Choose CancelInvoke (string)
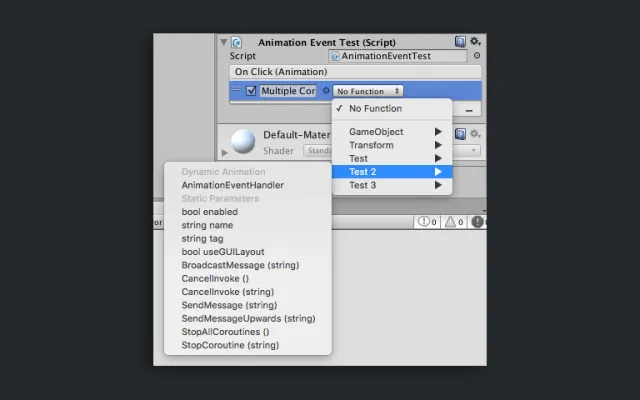This screenshot has height=400, width=640. pos(248,292)
